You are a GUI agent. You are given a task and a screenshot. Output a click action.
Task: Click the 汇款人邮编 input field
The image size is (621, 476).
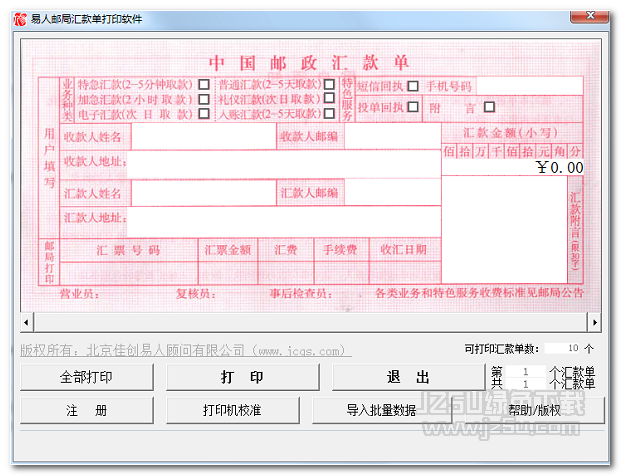tap(393, 192)
